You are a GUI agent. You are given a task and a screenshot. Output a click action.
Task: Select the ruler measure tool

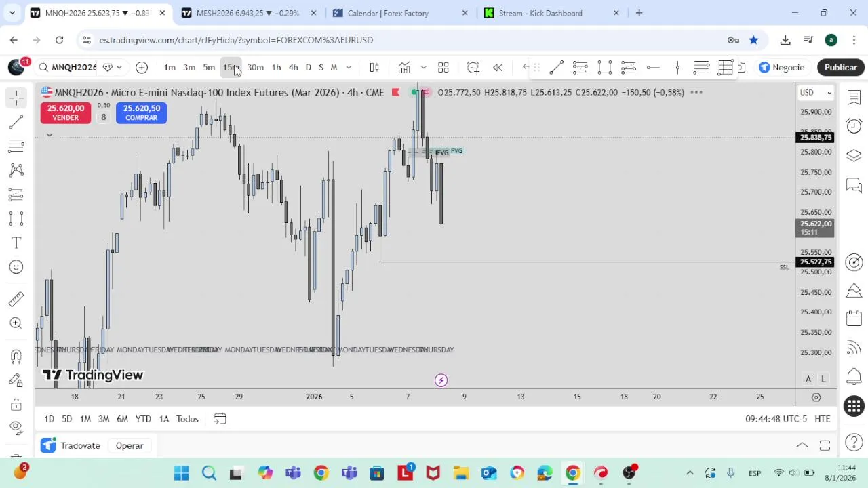[x=16, y=299]
